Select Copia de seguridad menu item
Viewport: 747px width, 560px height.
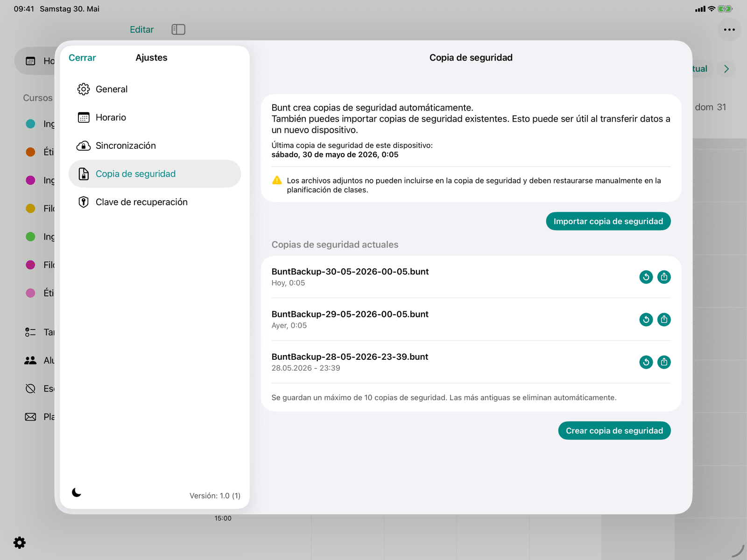tap(155, 174)
